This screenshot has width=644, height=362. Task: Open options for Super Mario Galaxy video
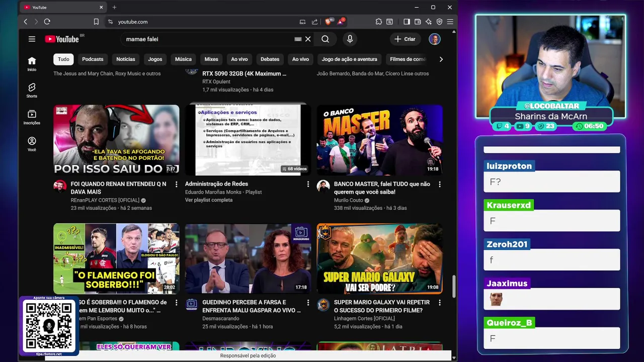point(439,303)
